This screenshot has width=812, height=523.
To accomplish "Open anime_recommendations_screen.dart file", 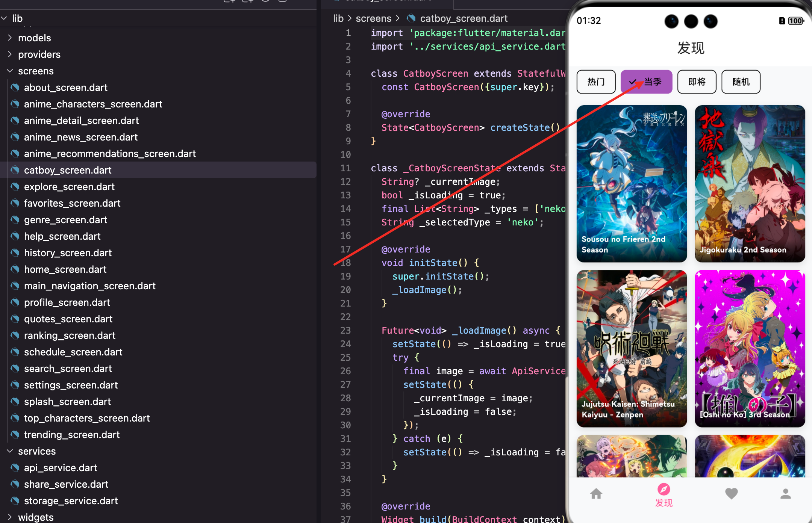I will pos(110,154).
